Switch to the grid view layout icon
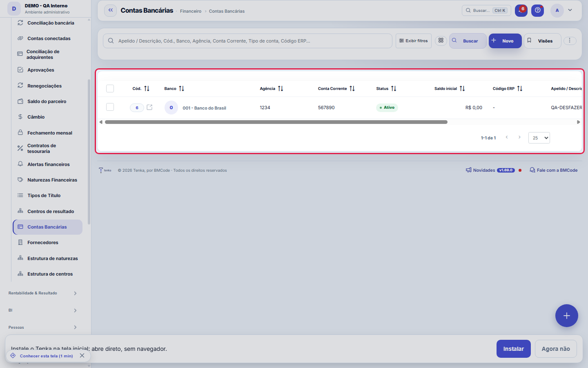Screen dimensions: 588x368 pyautogui.click(x=441, y=40)
